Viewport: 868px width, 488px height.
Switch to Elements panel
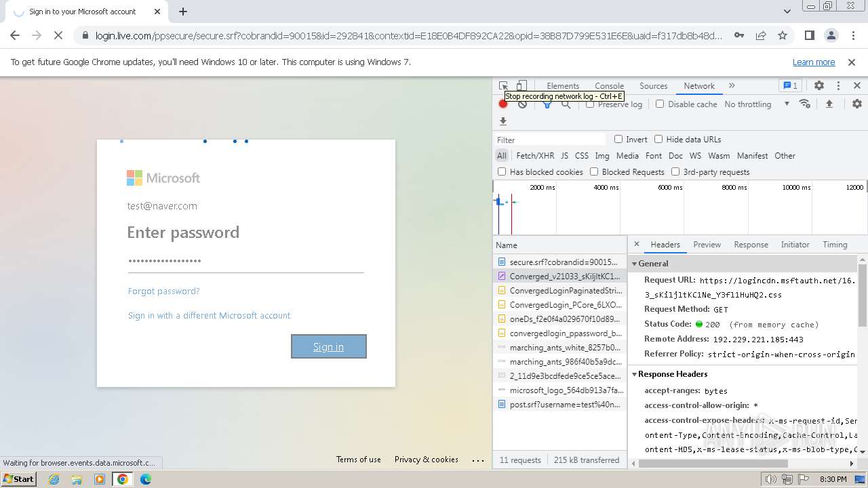click(x=563, y=86)
